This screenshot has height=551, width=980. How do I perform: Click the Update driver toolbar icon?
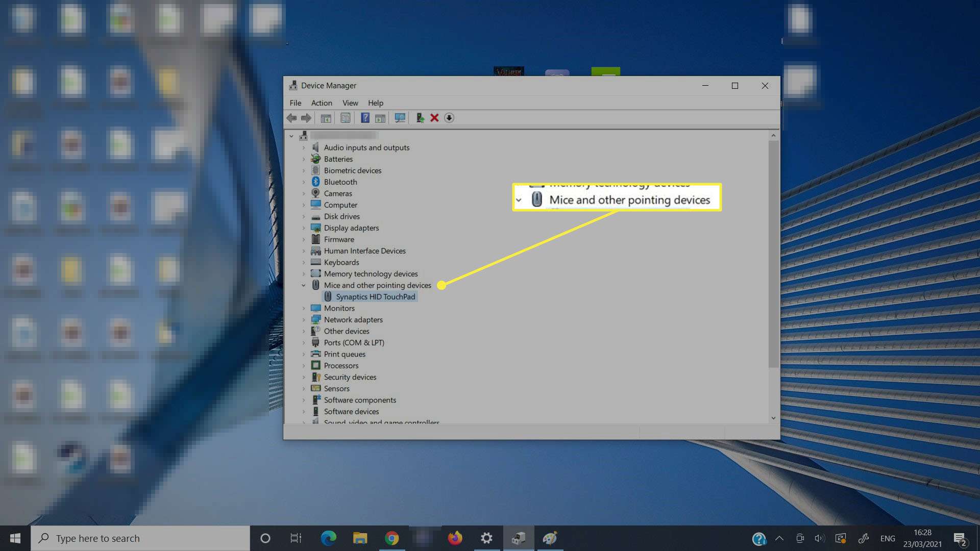[x=420, y=118]
